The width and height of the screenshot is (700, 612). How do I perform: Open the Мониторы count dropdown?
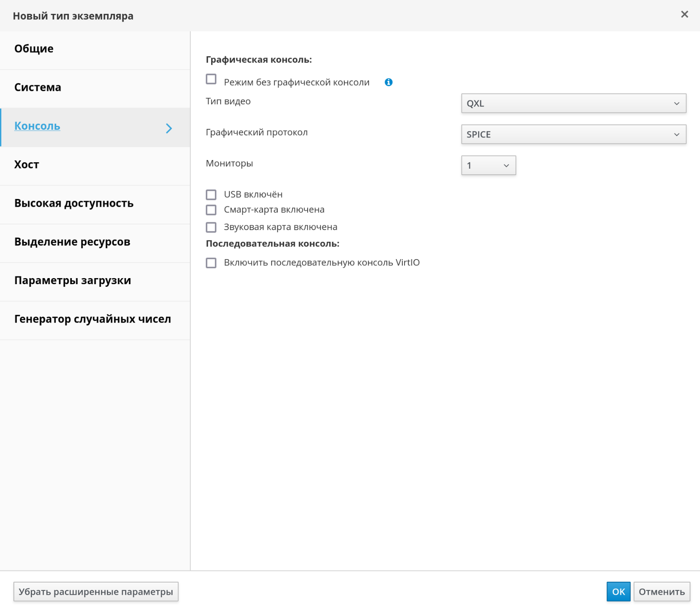(x=488, y=166)
